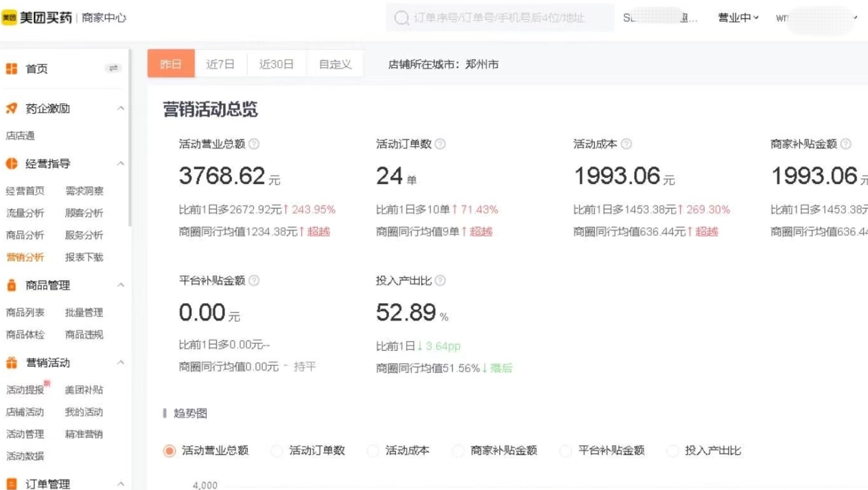This screenshot has height=490, width=868.
Task: Click the homepage 首页 grid icon
Action: pyautogui.click(x=12, y=69)
